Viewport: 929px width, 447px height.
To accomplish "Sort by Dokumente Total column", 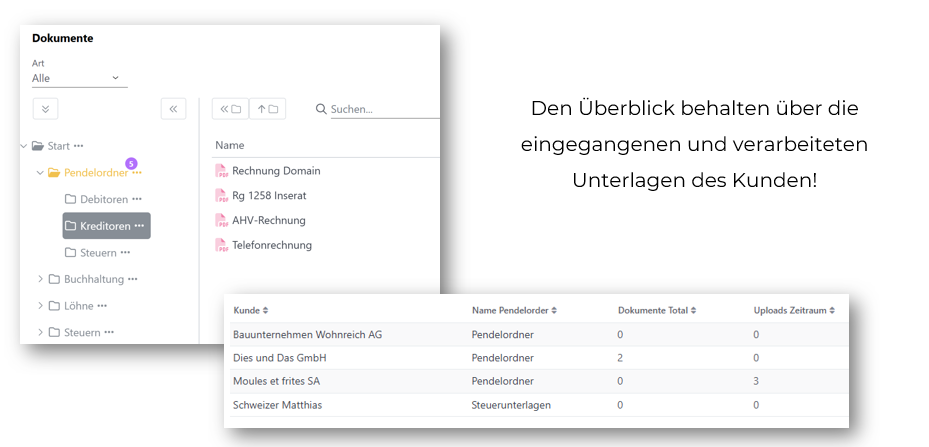I will coord(656,311).
